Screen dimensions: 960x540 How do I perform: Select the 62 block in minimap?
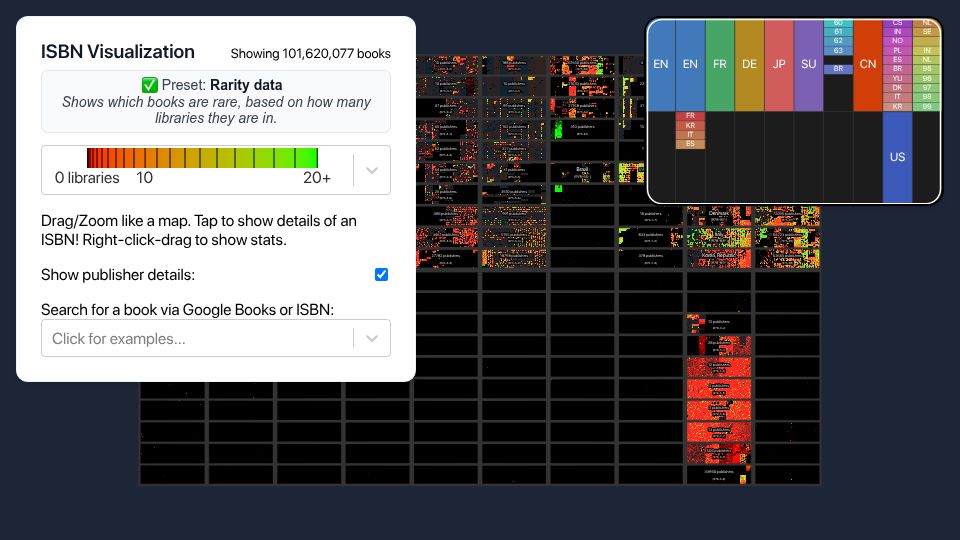838,41
